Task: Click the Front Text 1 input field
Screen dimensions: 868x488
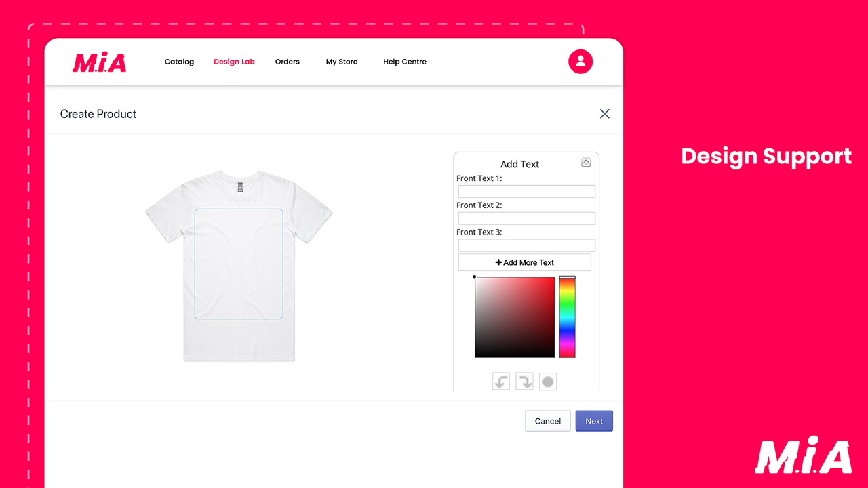Action: tap(526, 191)
